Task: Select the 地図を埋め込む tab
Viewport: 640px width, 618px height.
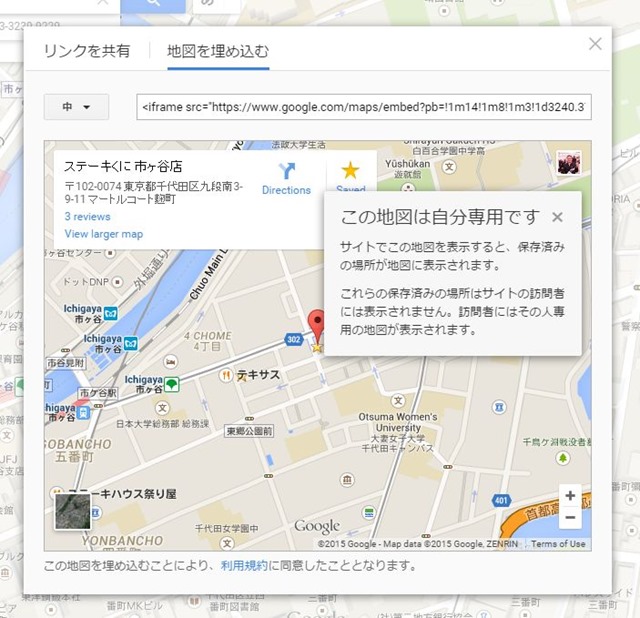Action: 218,51
